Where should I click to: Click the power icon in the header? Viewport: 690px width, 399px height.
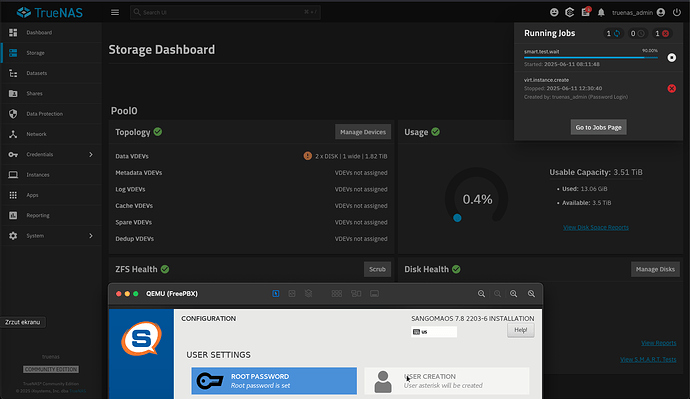coord(677,12)
